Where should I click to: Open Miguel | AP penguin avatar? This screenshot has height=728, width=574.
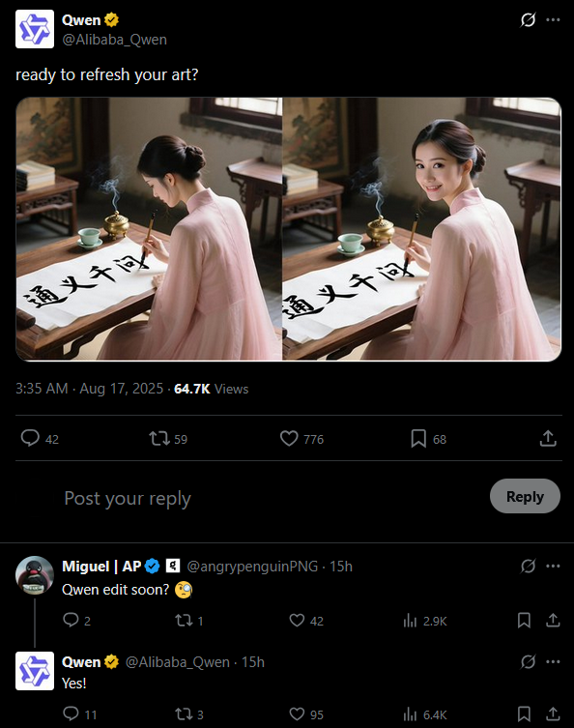coord(35,575)
